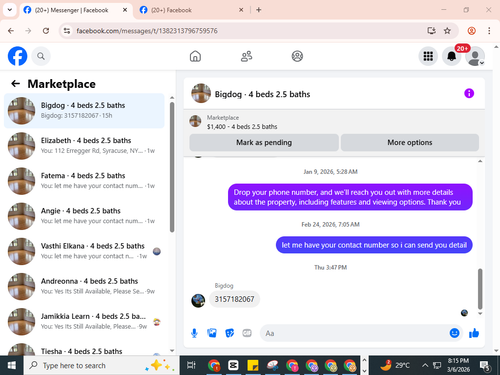
Task: Open the Friends icon in top navigation
Action: click(246, 56)
